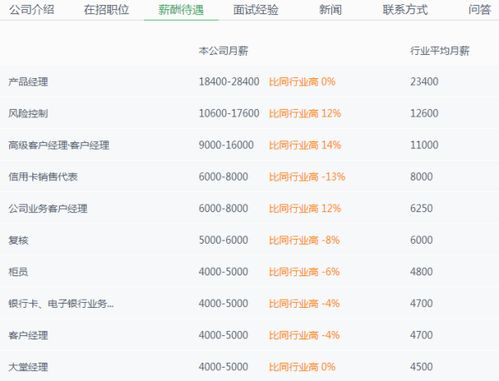This screenshot has width=499, height=381.
Task: Click 6000-8000 salary in 公司业务客户经理 row
Action: click(x=223, y=208)
